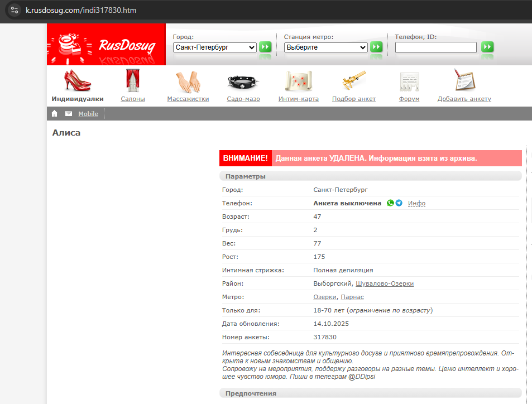
Task: Click the RusDosug logo
Action: (106, 45)
